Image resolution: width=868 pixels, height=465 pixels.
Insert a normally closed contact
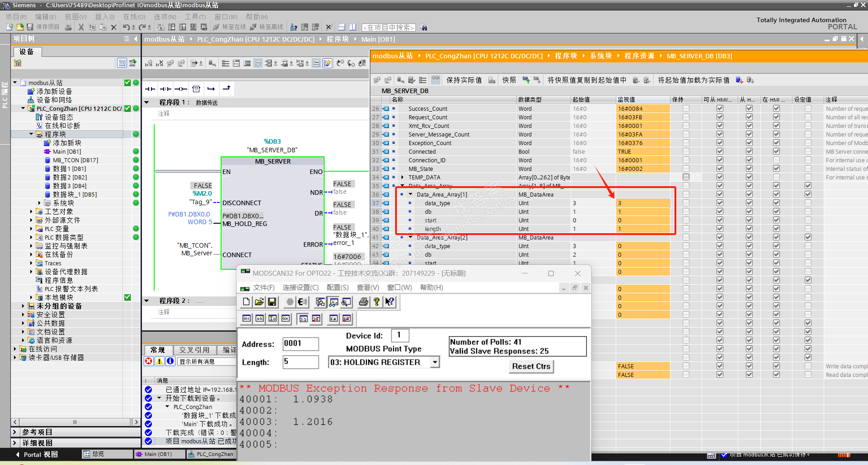[165, 89]
